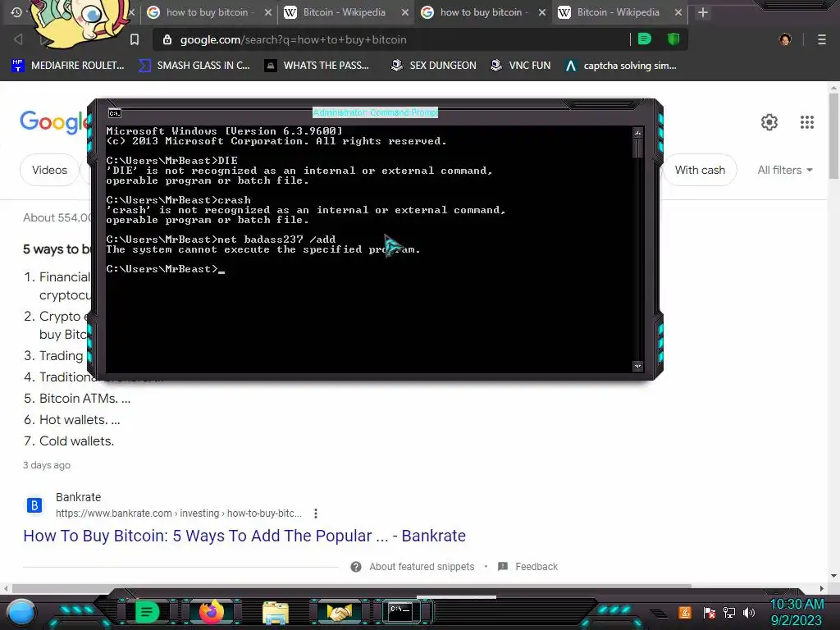Image resolution: width=840 pixels, height=630 pixels.
Task: Open the 'How To Buy Bitcoin: 5 Ways' Bankrate result
Action: point(244,536)
